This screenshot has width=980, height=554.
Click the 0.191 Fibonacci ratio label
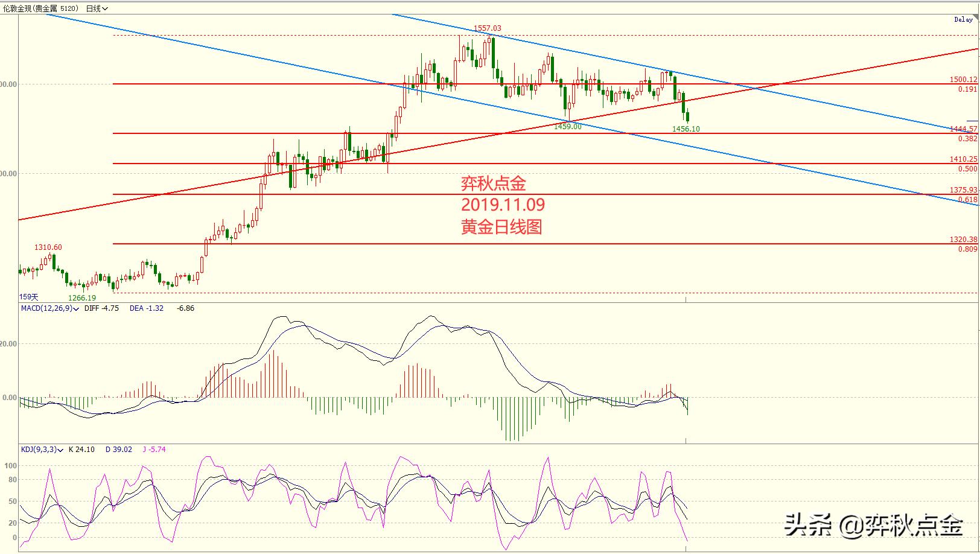coord(967,89)
